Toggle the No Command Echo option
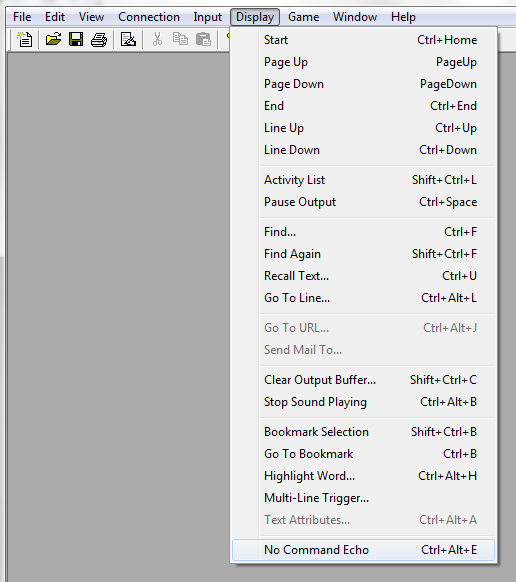516x582 pixels. [363, 550]
